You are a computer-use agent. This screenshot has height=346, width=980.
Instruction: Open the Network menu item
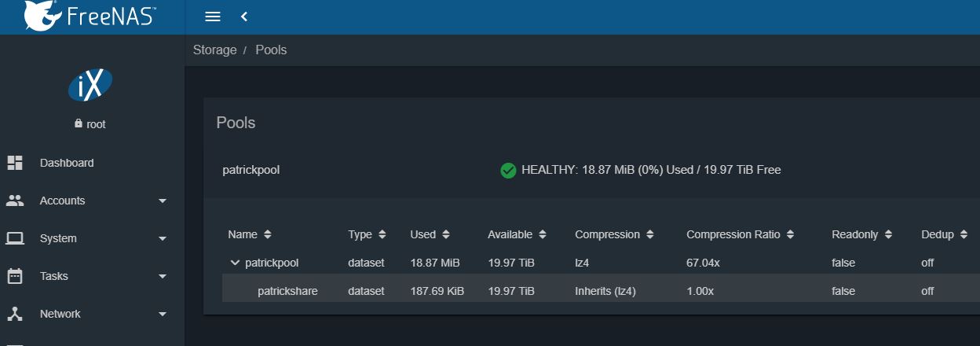60,314
